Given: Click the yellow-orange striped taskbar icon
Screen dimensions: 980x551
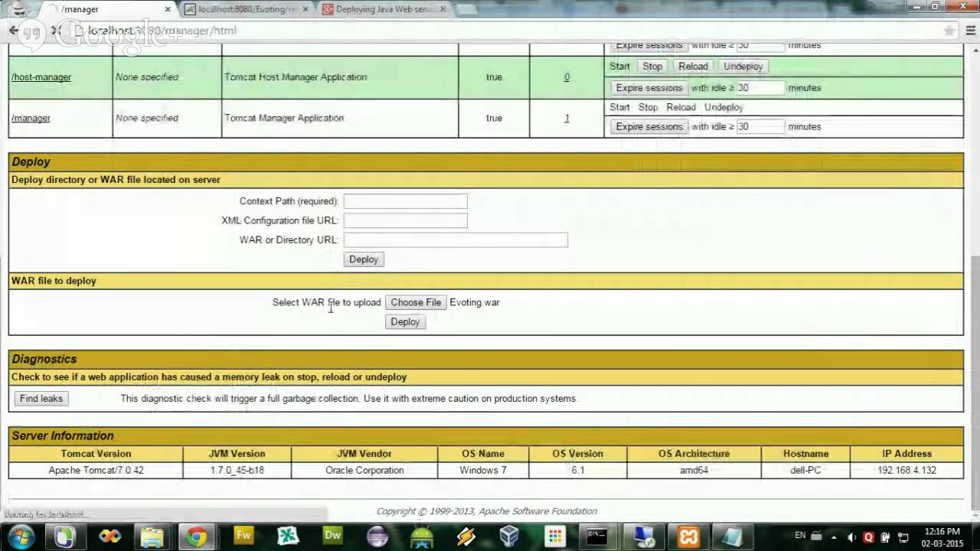Looking at the screenshot, I should pos(465,536).
